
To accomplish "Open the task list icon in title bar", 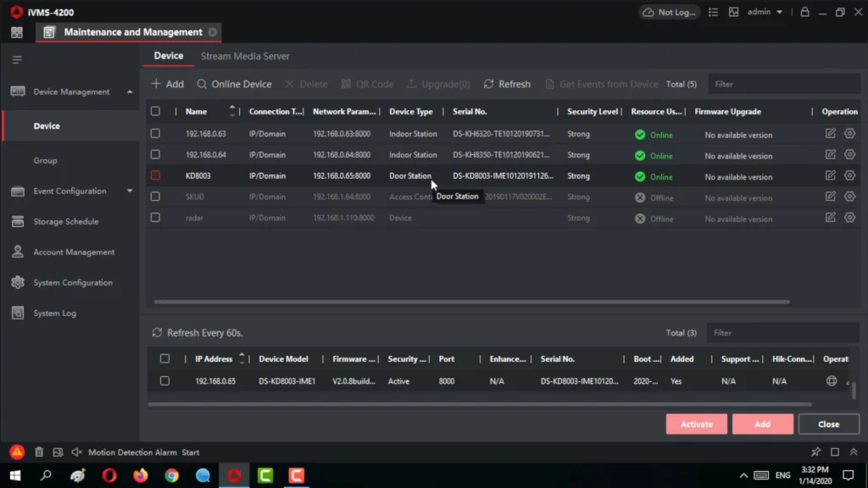I will (x=713, y=12).
